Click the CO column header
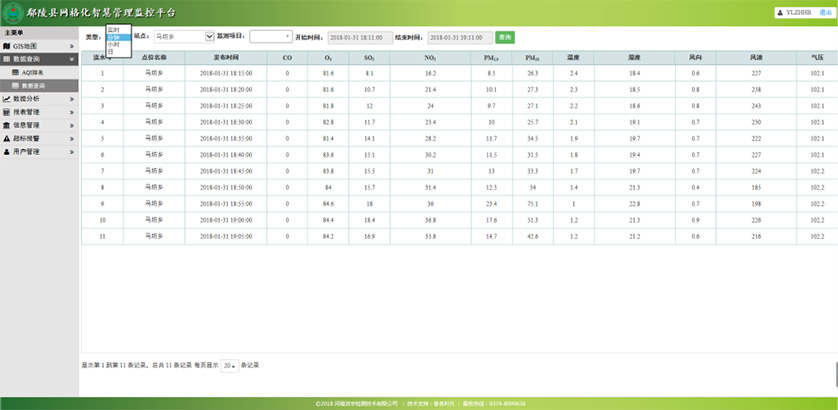The width and height of the screenshot is (838, 410). (x=287, y=57)
